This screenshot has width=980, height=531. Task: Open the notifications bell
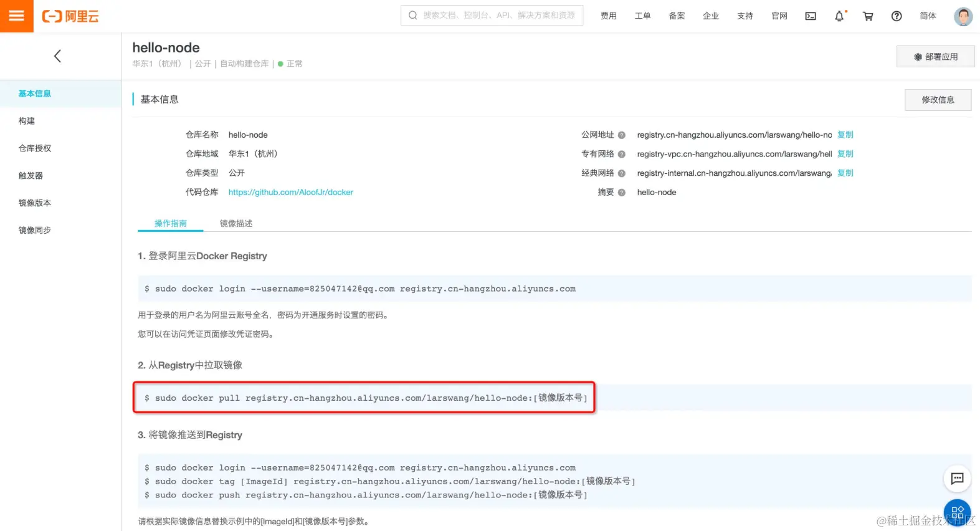pos(839,16)
